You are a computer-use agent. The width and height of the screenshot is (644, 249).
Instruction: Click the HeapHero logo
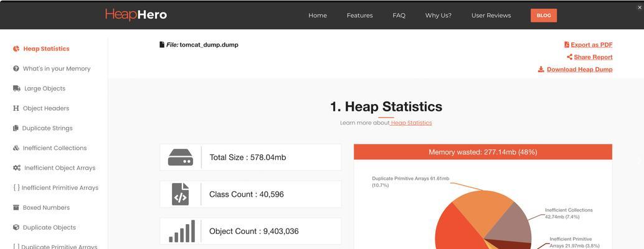136,15
